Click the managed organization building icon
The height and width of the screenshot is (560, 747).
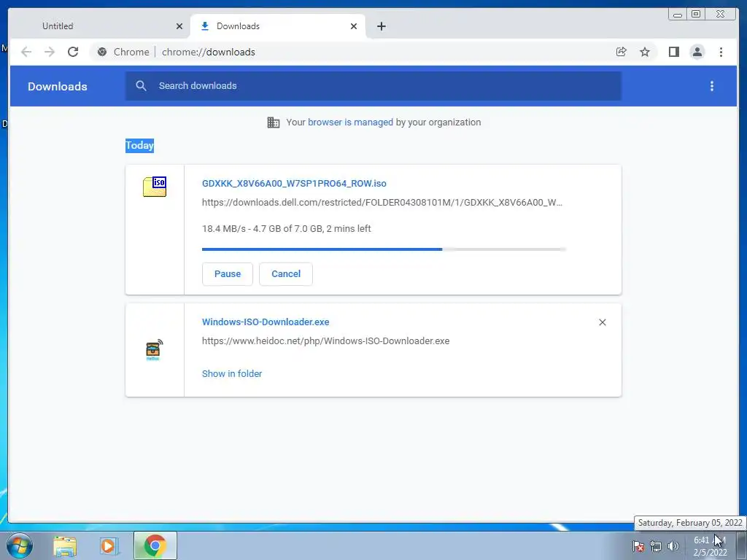pyautogui.click(x=274, y=122)
